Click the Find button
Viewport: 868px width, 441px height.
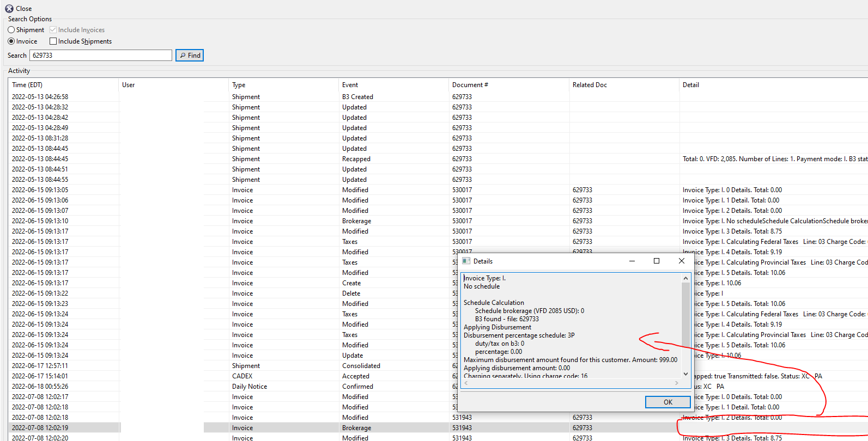coord(190,56)
